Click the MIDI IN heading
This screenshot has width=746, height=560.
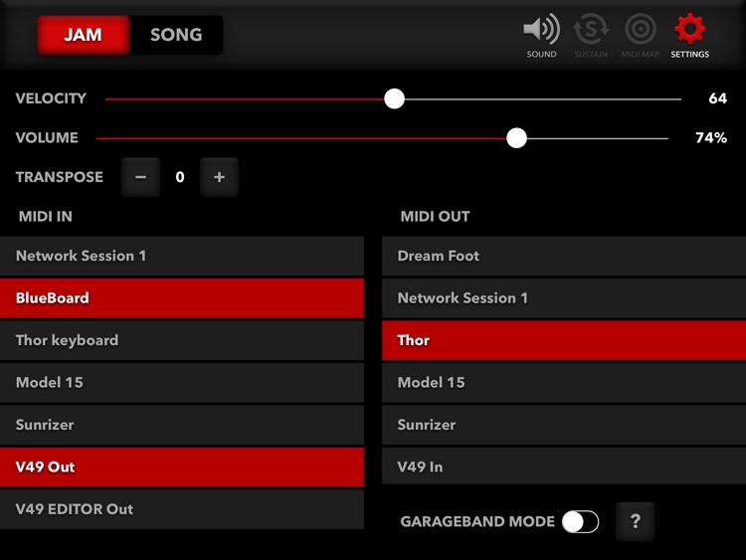[45, 217]
